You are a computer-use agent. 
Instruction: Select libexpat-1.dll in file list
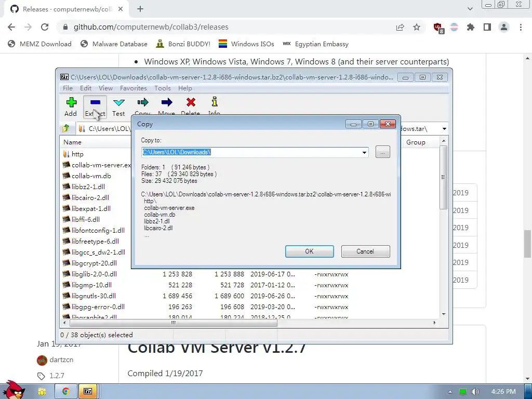[91, 208]
